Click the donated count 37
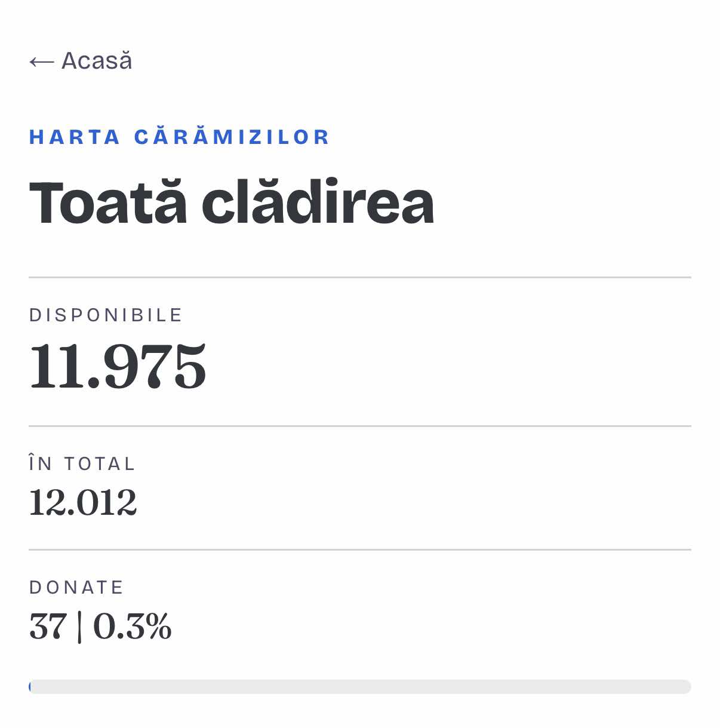This screenshot has height=728, width=720. tap(48, 626)
